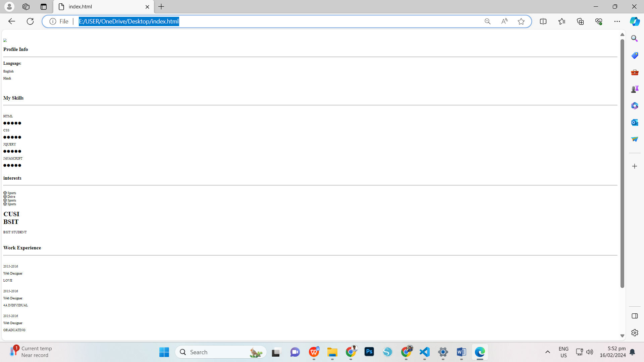The image size is (644, 362).
Task: Open Copilot sidebar icon
Action: tap(635, 21)
